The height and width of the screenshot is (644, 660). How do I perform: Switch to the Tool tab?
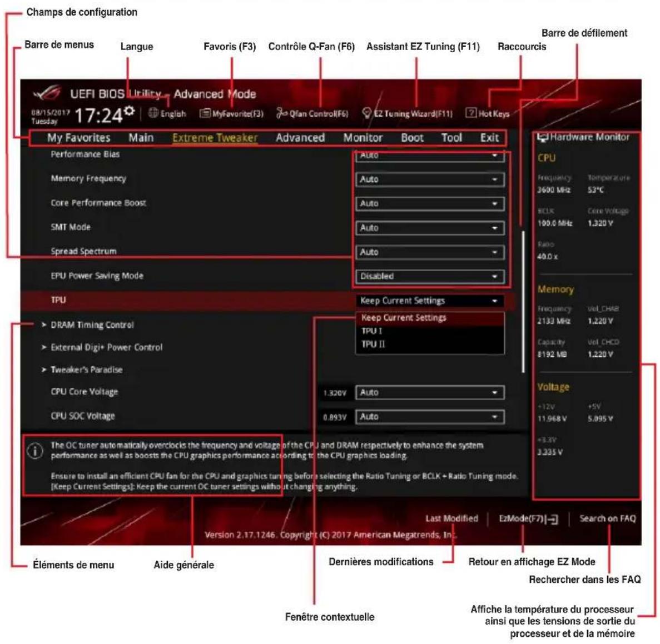pyautogui.click(x=451, y=138)
